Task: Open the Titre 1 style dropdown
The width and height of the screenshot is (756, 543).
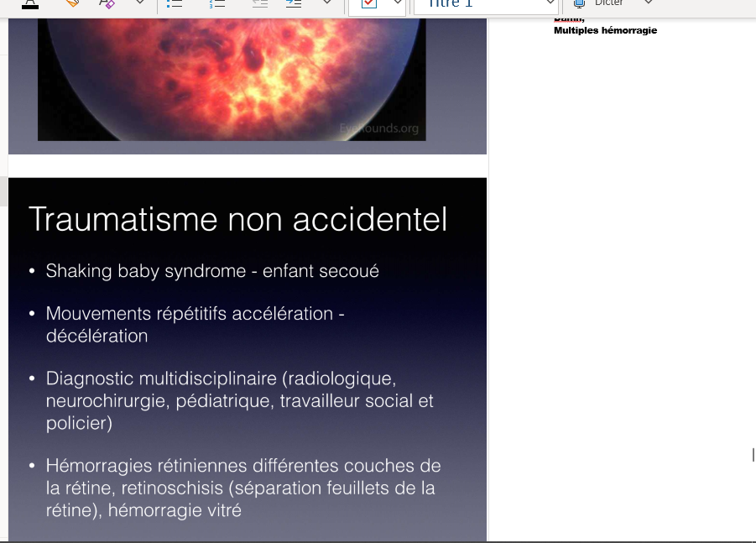Action: click(x=486, y=5)
